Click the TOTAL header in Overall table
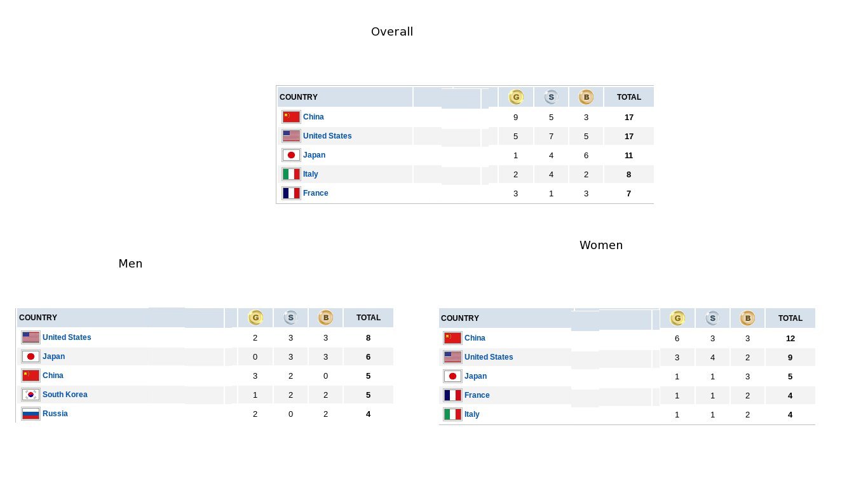The height and width of the screenshot is (488, 868). [x=629, y=97]
